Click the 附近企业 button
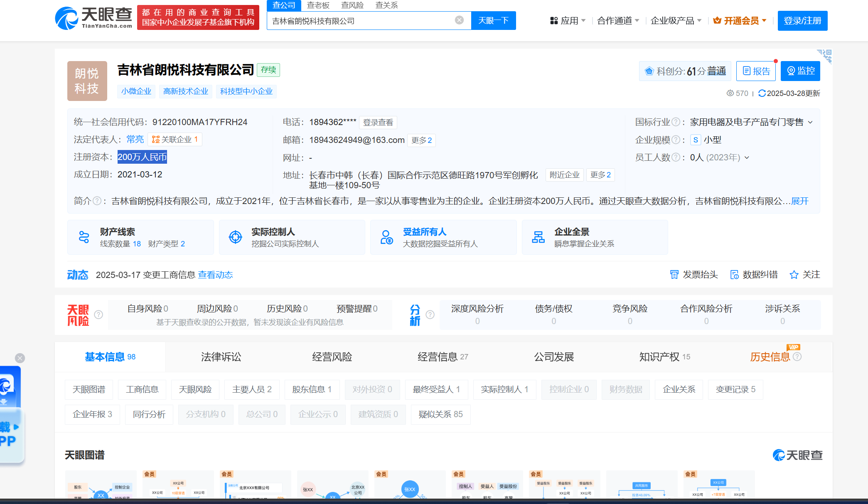The image size is (868, 504). [564, 175]
